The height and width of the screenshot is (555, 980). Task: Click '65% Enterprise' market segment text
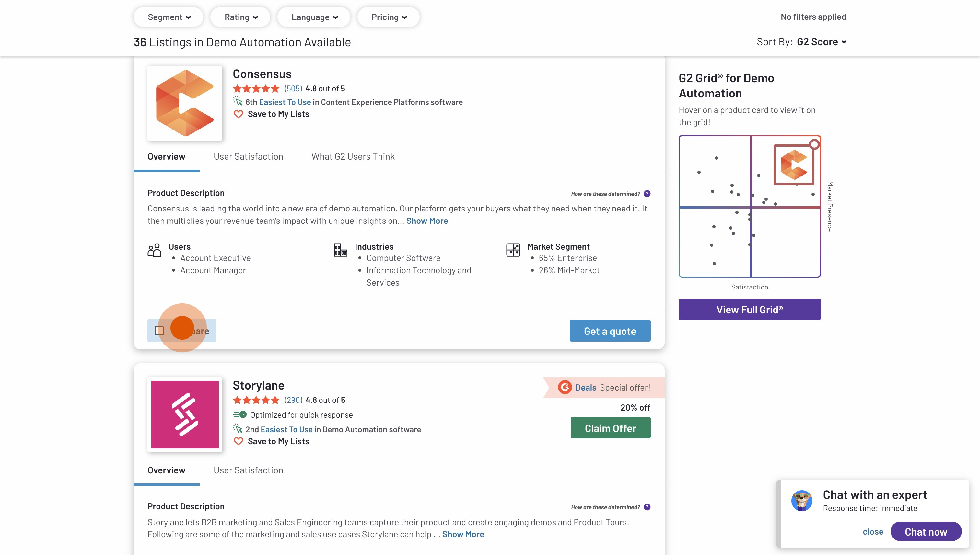[568, 258]
